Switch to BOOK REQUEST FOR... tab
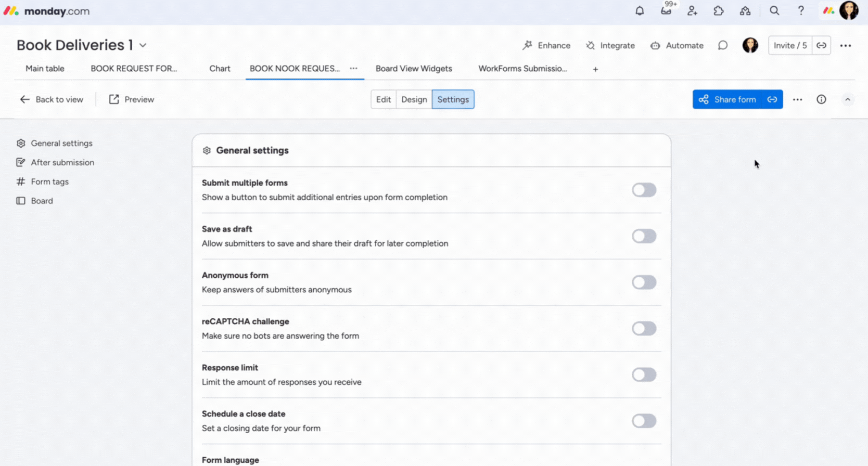Image resolution: width=868 pixels, height=466 pixels. click(x=134, y=69)
